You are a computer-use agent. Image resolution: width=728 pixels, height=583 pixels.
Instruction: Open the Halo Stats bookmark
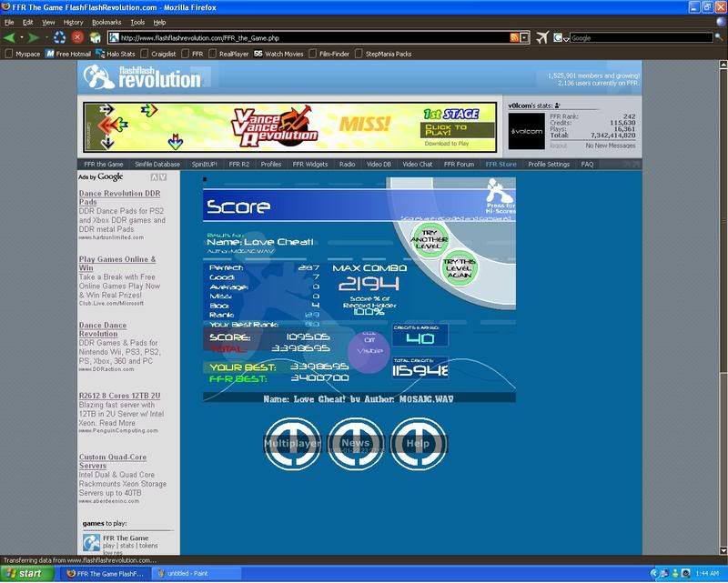pyautogui.click(x=116, y=54)
